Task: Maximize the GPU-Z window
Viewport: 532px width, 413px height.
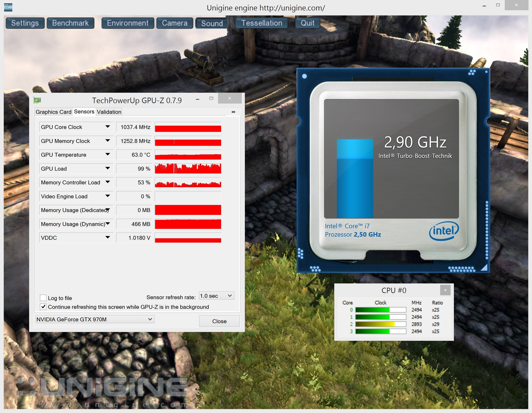Action: [x=211, y=98]
